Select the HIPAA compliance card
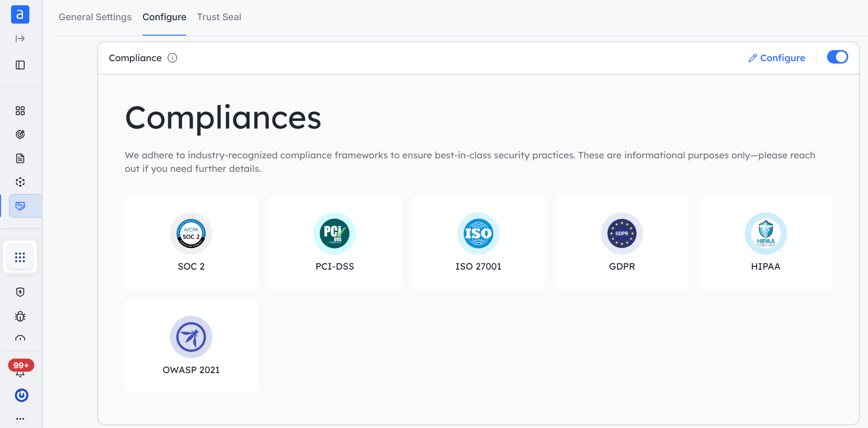 point(765,243)
